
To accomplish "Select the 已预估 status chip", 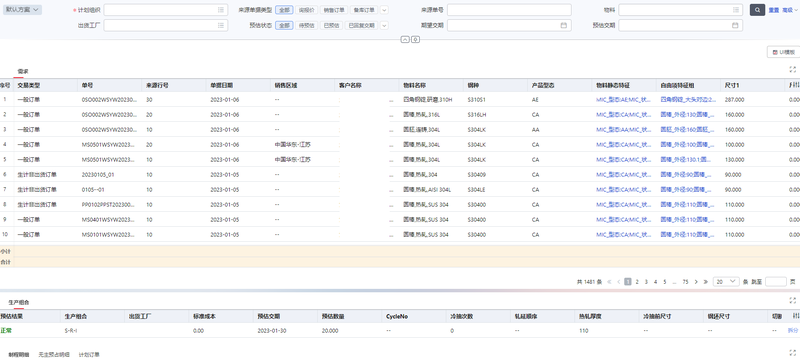I will coord(331,25).
